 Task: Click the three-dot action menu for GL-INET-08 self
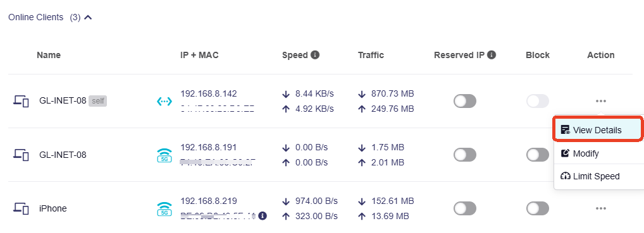pos(601,101)
